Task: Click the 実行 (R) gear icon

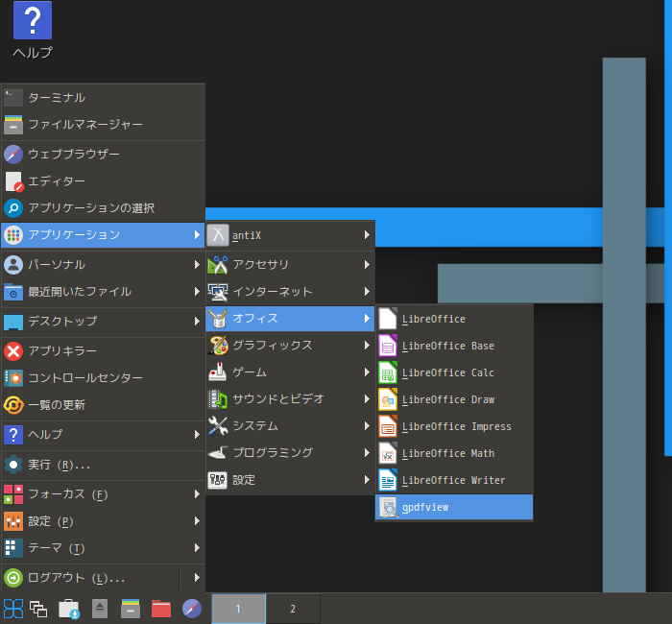Action: (x=13, y=465)
